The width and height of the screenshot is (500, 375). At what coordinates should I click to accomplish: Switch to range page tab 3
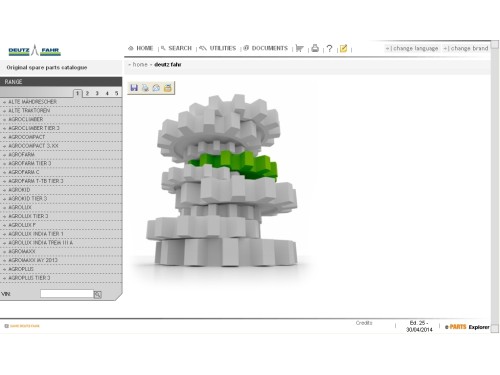(97, 93)
